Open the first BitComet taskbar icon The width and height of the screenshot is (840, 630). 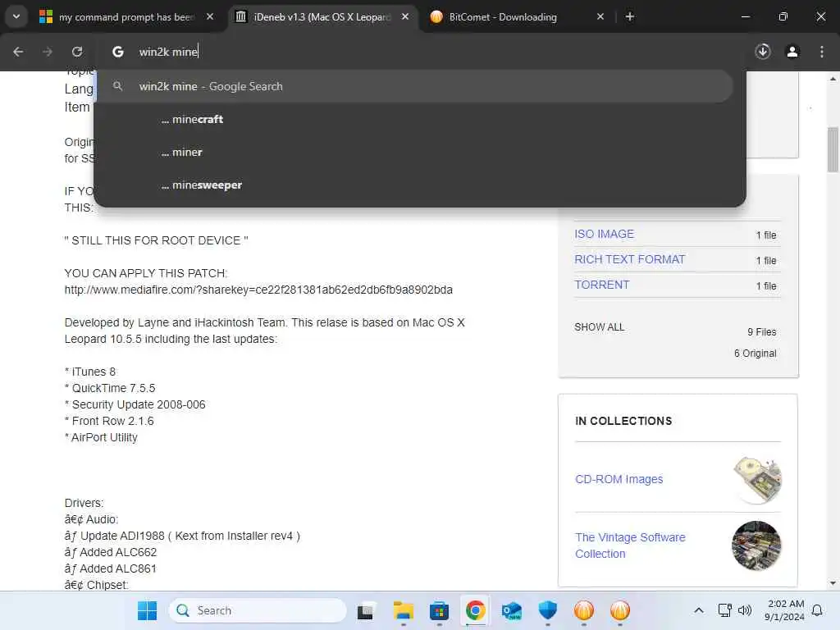point(584,610)
